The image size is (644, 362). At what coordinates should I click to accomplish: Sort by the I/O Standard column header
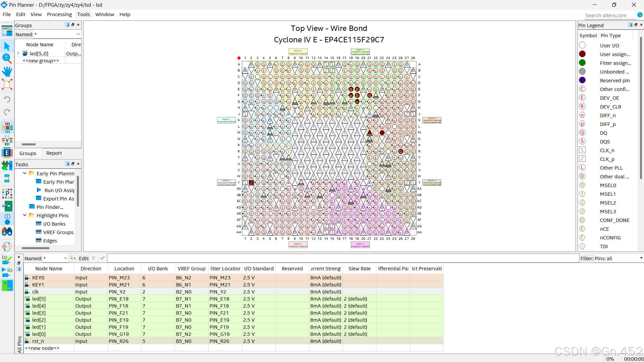click(x=259, y=268)
